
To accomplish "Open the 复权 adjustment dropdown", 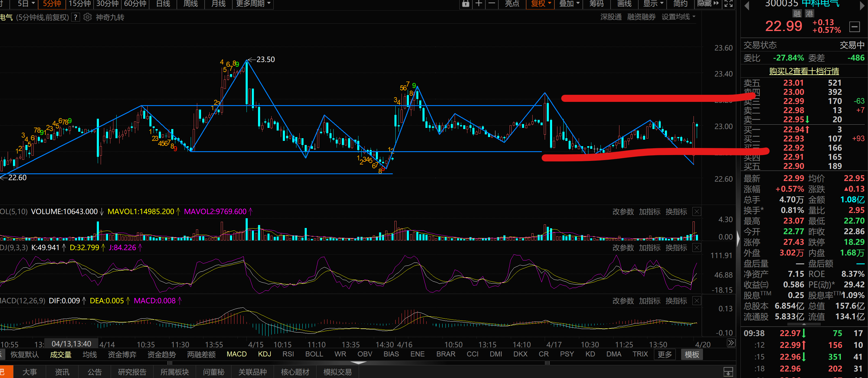I will [541, 4].
